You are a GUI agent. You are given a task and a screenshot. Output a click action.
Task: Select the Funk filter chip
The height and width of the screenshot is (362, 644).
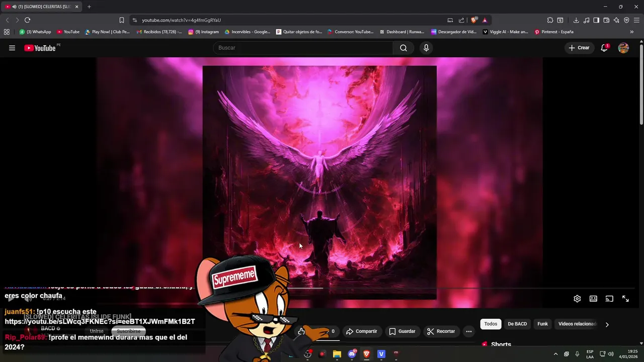click(542, 324)
